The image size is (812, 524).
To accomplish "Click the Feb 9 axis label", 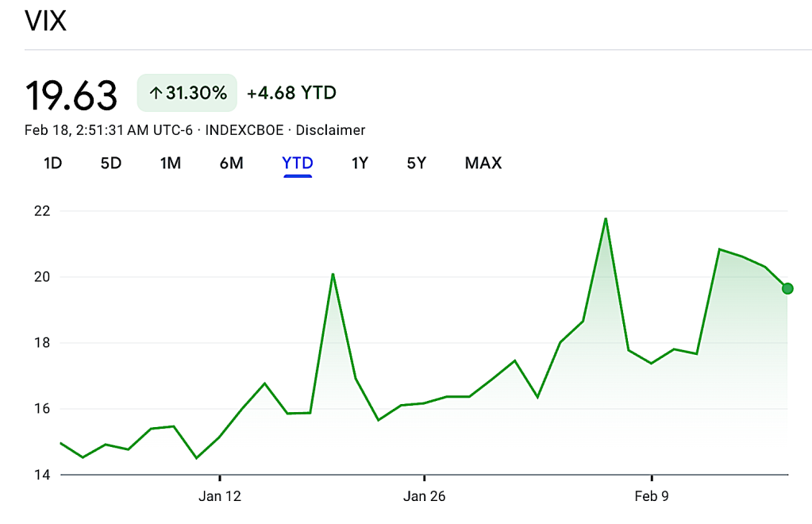I will click(651, 497).
